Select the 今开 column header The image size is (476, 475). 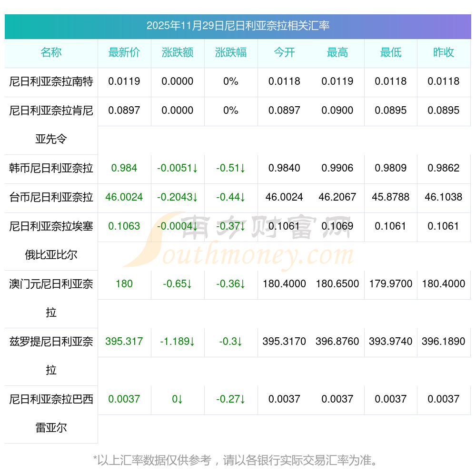[284, 52]
